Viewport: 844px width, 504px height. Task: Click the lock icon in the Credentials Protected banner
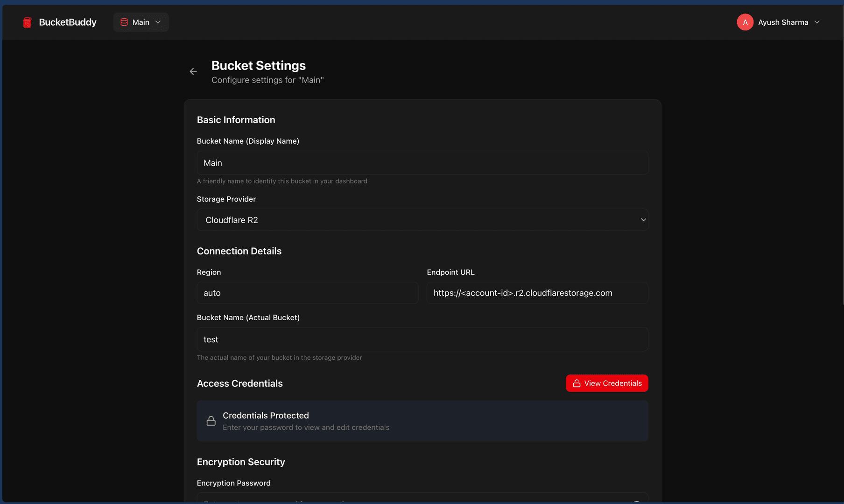pyautogui.click(x=211, y=420)
